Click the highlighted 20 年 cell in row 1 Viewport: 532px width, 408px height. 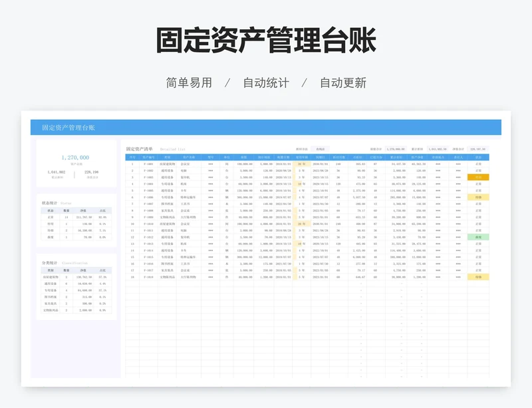pyautogui.click(x=302, y=164)
